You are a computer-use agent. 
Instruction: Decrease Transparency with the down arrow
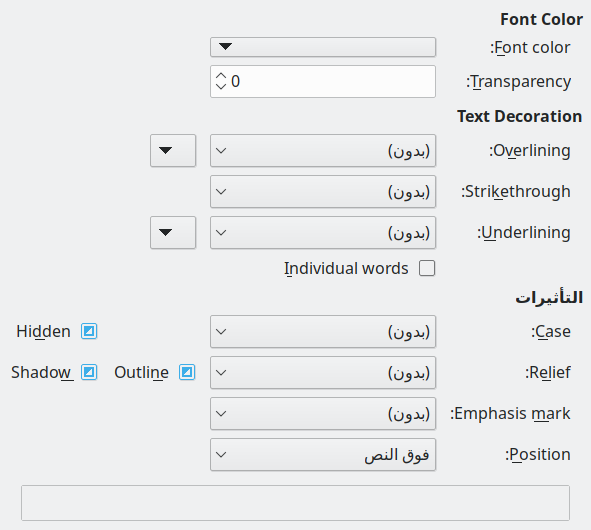coord(221,87)
